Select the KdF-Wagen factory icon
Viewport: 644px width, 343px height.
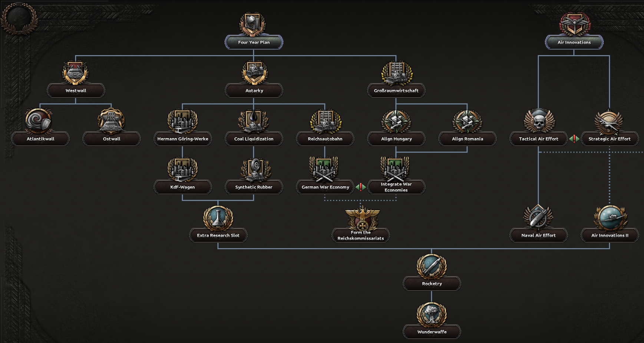[x=182, y=169]
